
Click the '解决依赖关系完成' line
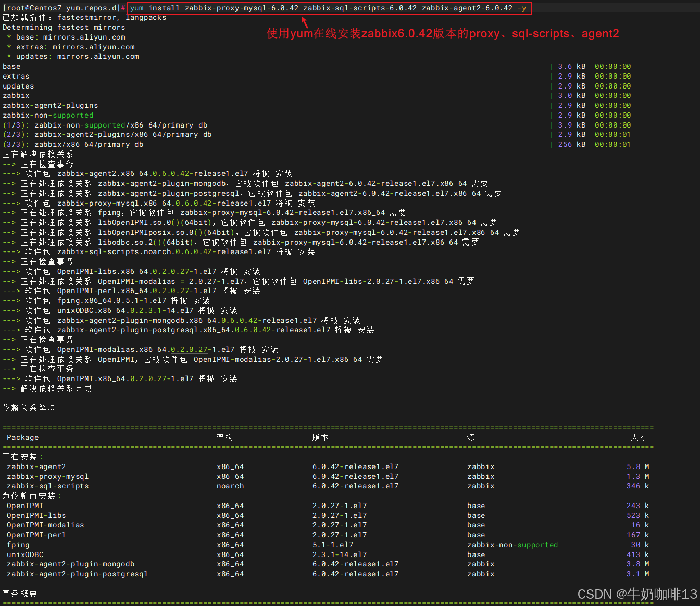click(x=47, y=389)
